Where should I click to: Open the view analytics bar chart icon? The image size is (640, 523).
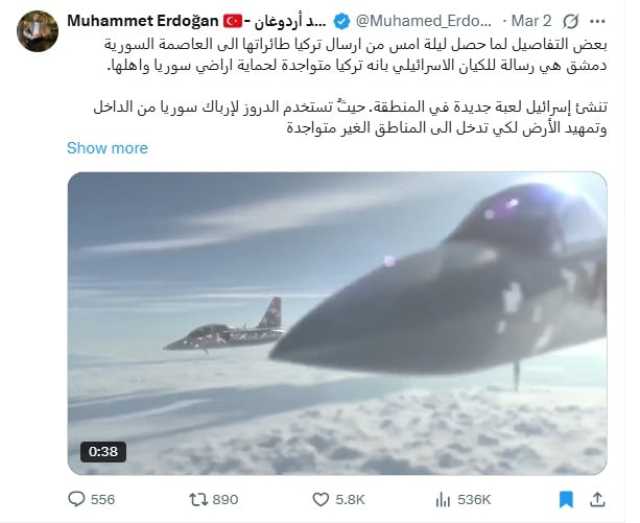click(x=443, y=499)
